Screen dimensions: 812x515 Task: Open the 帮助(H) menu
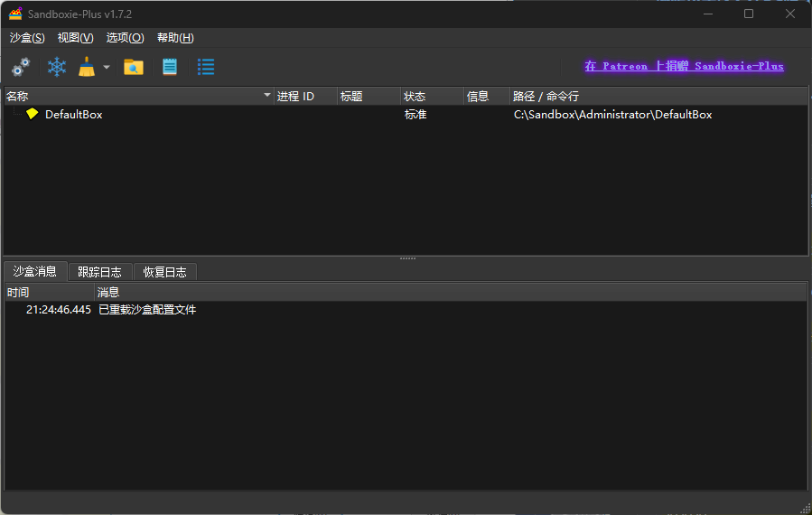click(x=175, y=38)
